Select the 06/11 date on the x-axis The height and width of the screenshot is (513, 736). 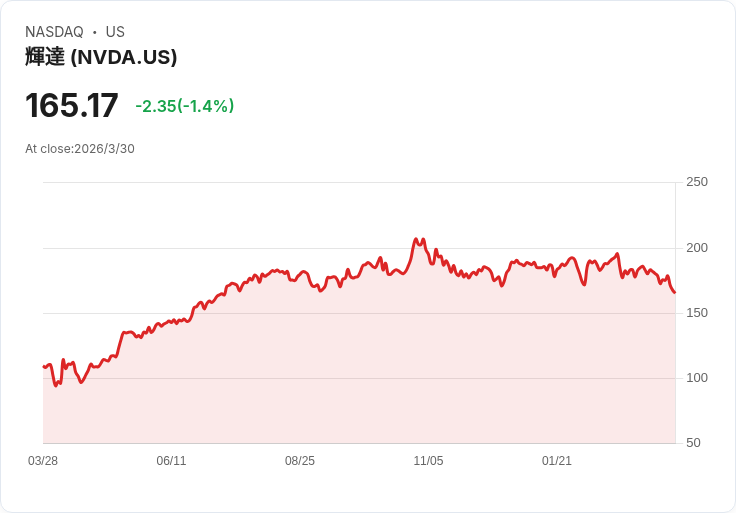click(171, 461)
